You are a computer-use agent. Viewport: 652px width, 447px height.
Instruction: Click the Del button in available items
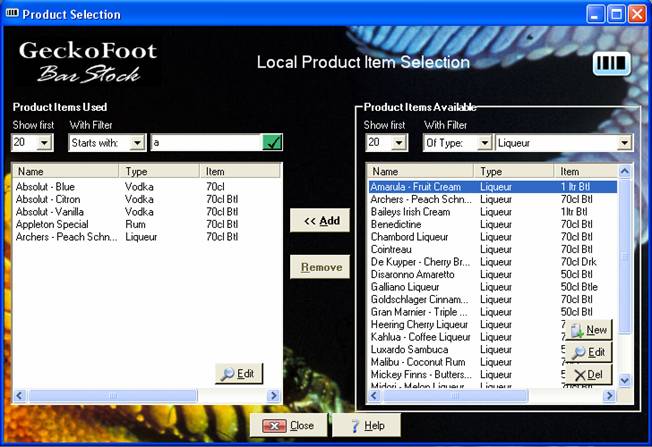pos(589,374)
